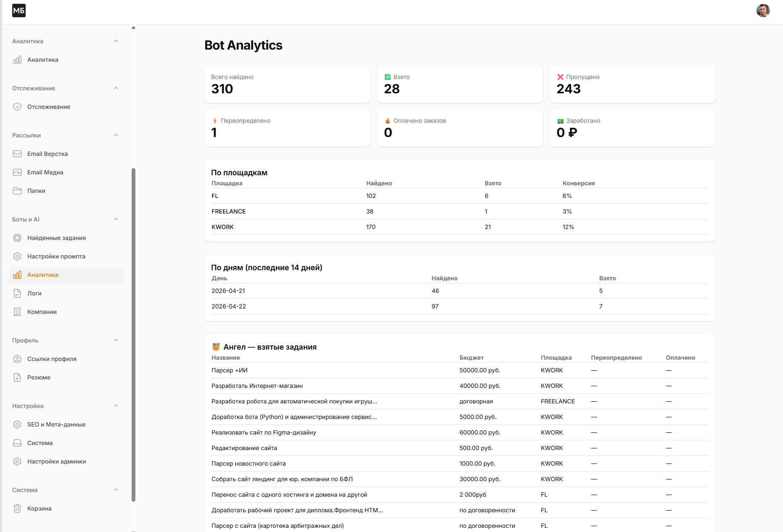This screenshot has height=532, width=783.
Task: Click the shield icon for Отслеживание
Action: click(17, 107)
